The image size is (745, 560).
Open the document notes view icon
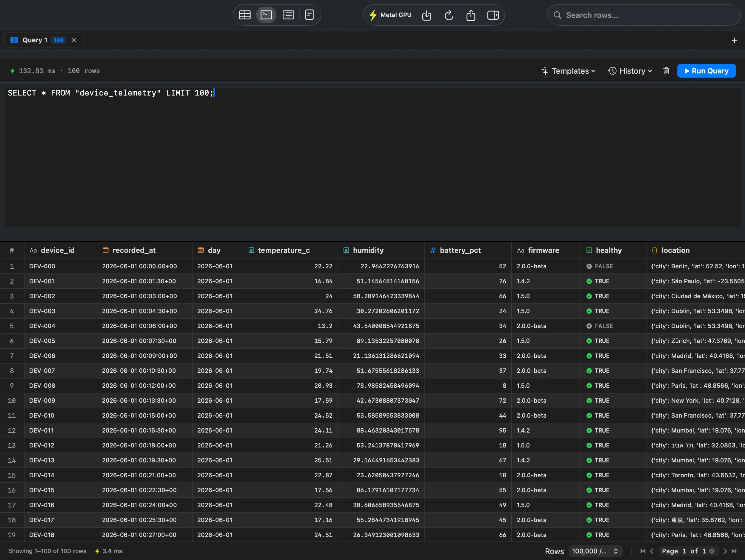(x=310, y=15)
